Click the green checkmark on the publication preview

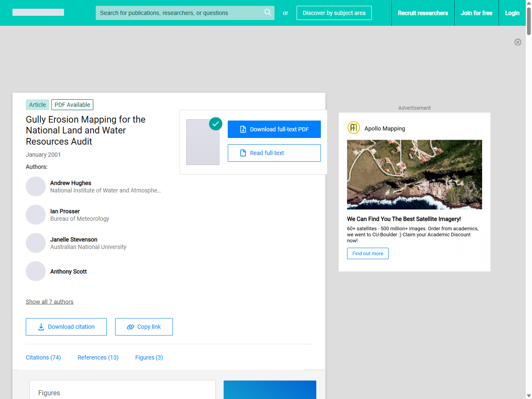pyautogui.click(x=216, y=123)
